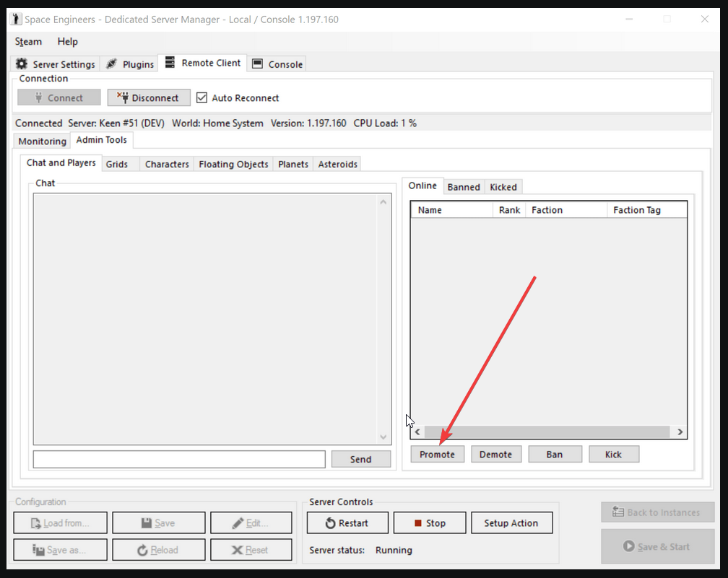Viewport: 728px width, 578px height.
Task: Open the Help menu
Action: 67,42
